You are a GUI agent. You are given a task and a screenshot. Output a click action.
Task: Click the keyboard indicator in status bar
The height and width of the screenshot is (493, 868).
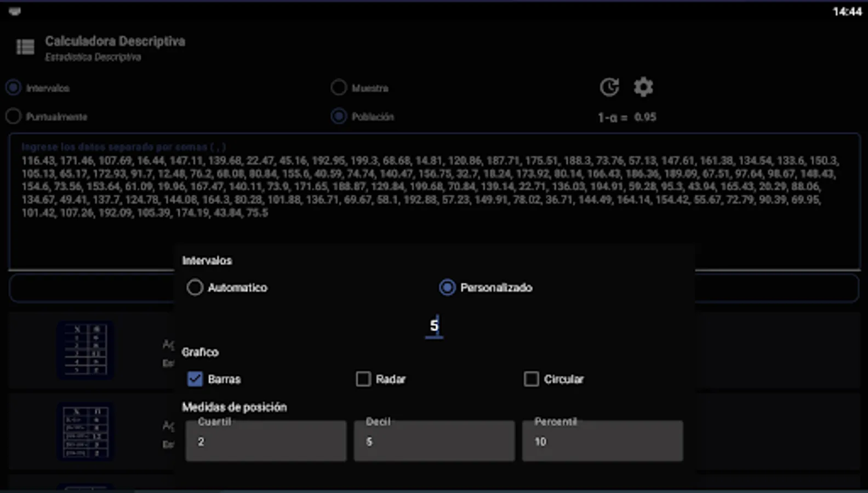[x=15, y=12]
